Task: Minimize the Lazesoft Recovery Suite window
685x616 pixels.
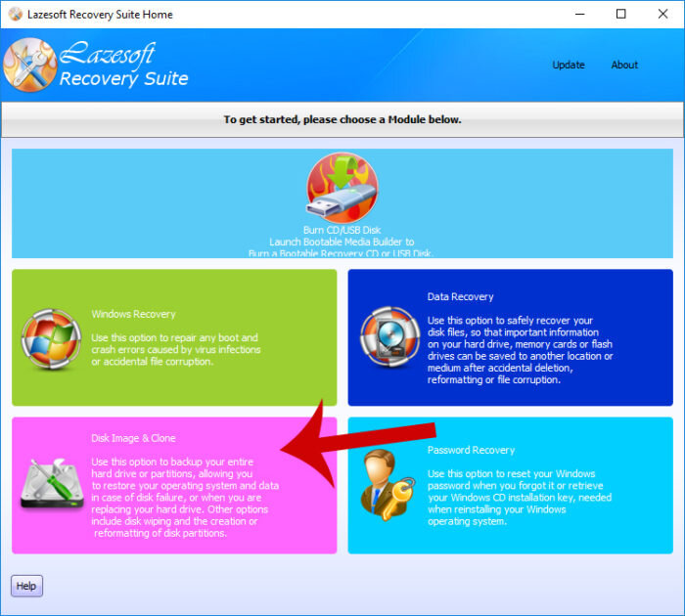Action: pos(579,14)
